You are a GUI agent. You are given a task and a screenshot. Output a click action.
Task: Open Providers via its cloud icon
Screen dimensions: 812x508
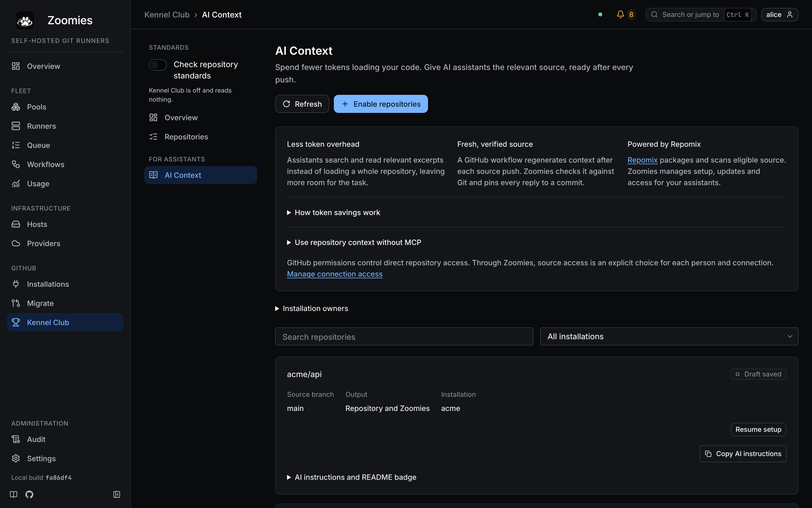coord(16,243)
